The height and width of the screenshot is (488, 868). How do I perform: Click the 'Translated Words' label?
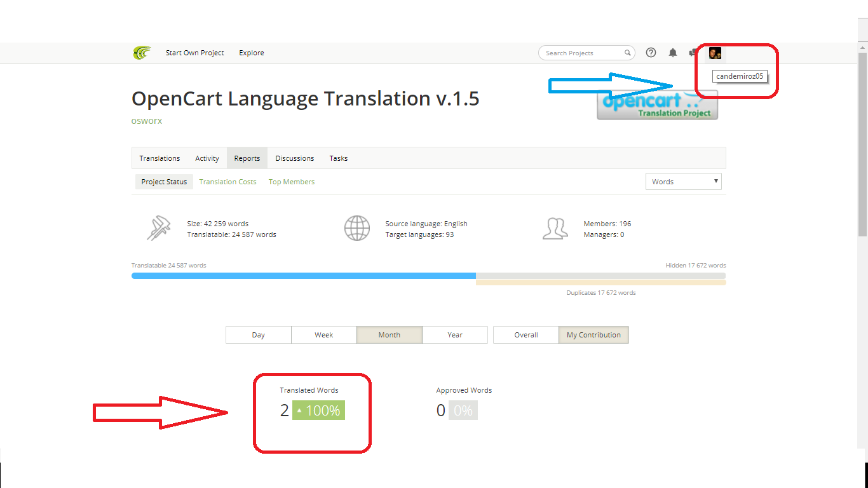(x=309, y=390)
